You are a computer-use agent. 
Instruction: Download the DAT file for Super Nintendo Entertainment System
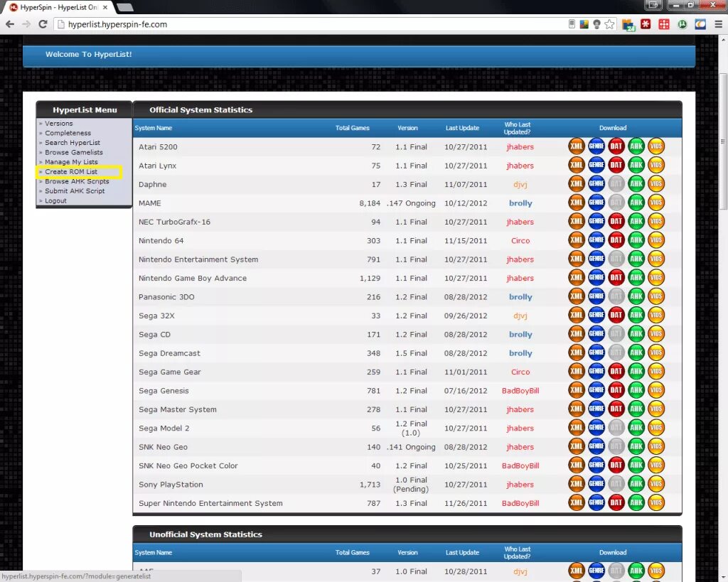pyautogui.click(x=616, y=502)
